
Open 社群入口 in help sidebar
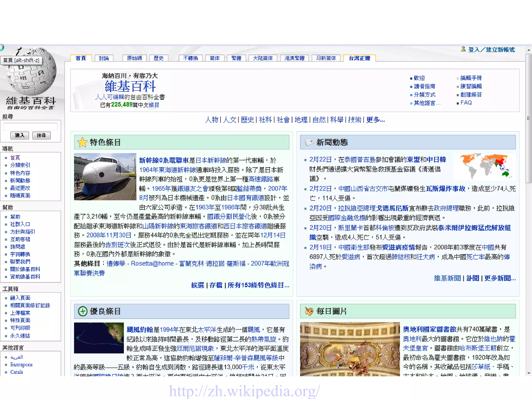pos(20,224)
